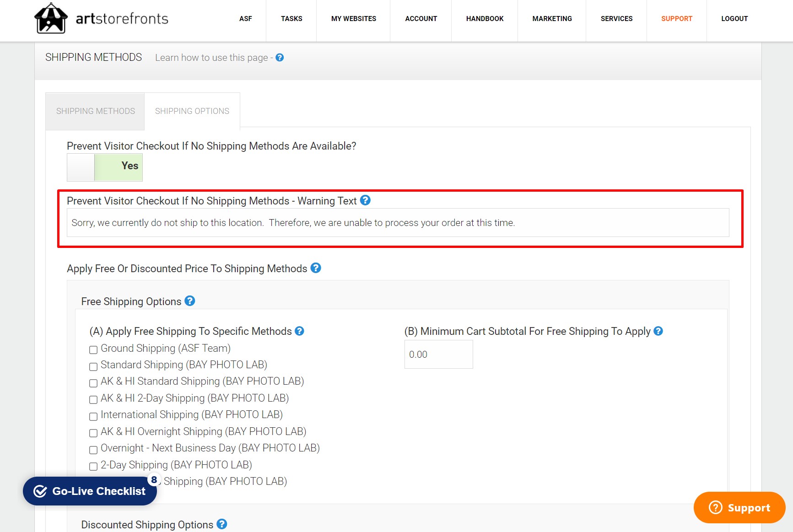Click the Go-Live Checklist checkmark icon
The image size is (793, 532).
40,491
